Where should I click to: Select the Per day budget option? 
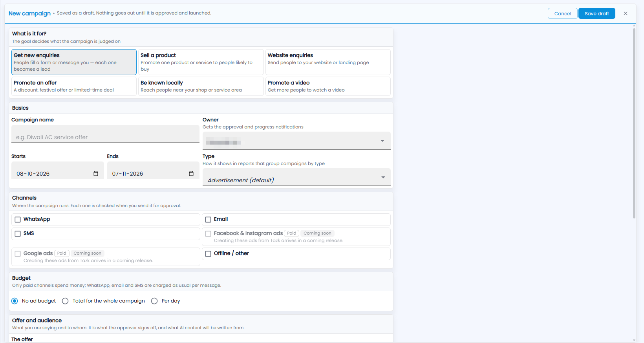tap(154, 301)
